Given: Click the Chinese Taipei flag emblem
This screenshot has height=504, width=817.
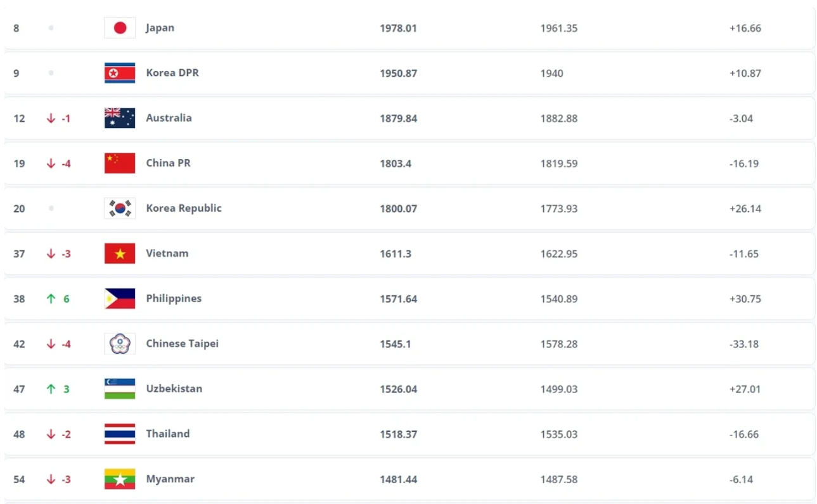Looking at the screenshot, I should click(120, 344).
